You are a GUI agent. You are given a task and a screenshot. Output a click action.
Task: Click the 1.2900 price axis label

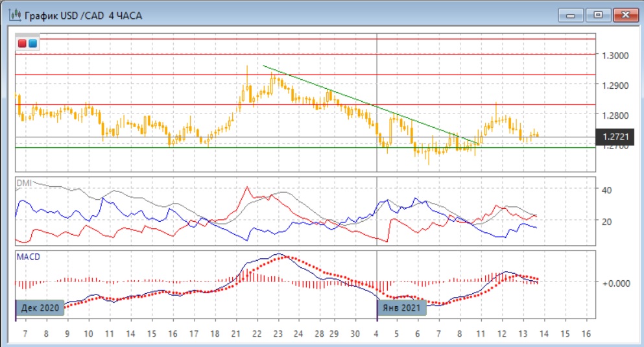(x=615, y=86)
